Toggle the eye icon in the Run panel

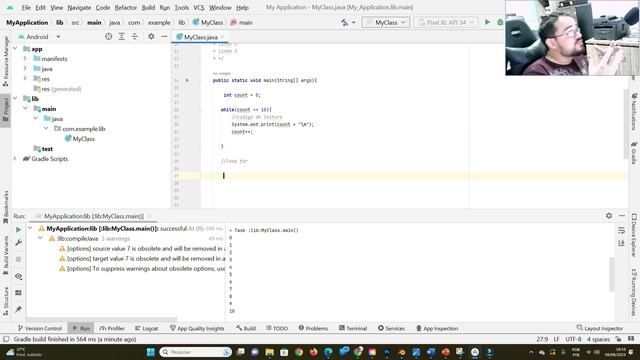click(18, 276)
